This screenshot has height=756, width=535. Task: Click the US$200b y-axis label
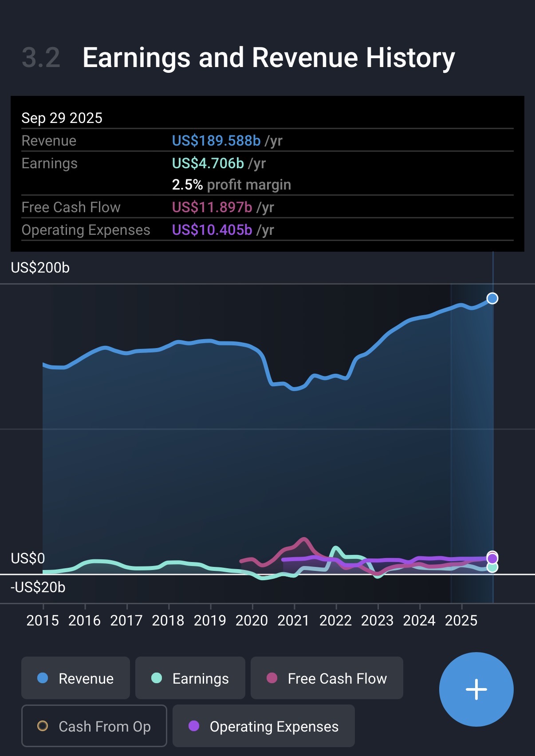coord(40,268)
